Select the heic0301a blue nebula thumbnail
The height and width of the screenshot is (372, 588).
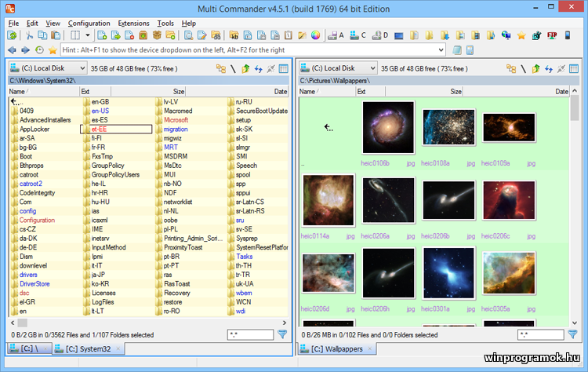coord(448,273)
